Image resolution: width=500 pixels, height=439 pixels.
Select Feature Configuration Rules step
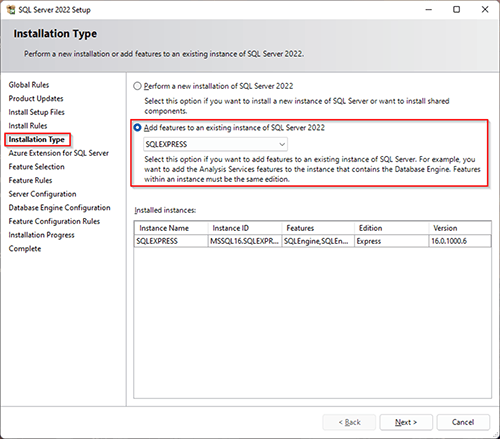pos(54,221)
